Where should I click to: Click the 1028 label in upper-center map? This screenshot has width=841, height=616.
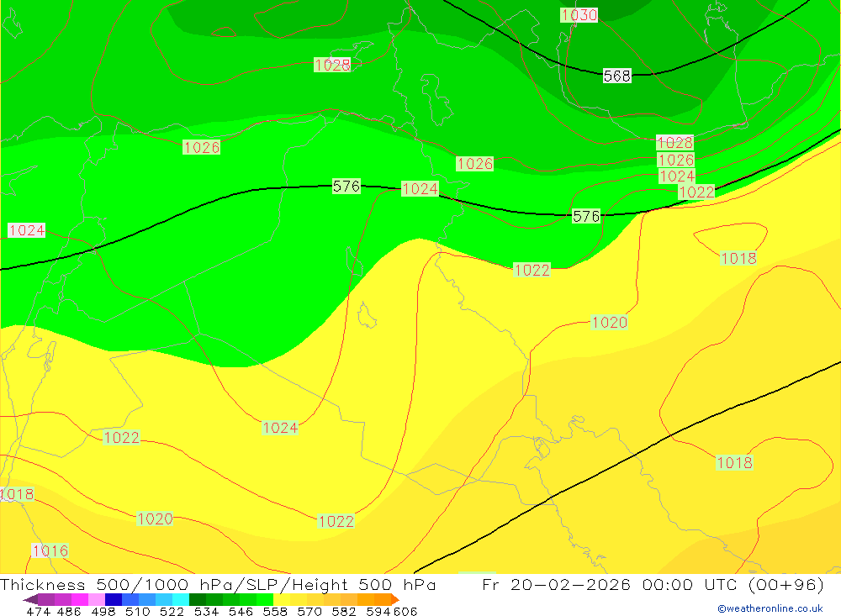pyautogui.click(x=332, y=66)
